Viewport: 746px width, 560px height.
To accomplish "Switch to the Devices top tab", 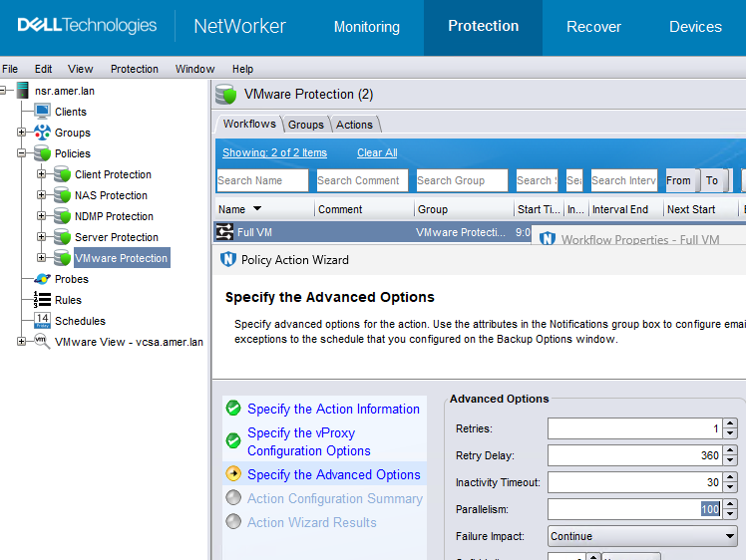I will pyautogui.click(x=695, y=27).
